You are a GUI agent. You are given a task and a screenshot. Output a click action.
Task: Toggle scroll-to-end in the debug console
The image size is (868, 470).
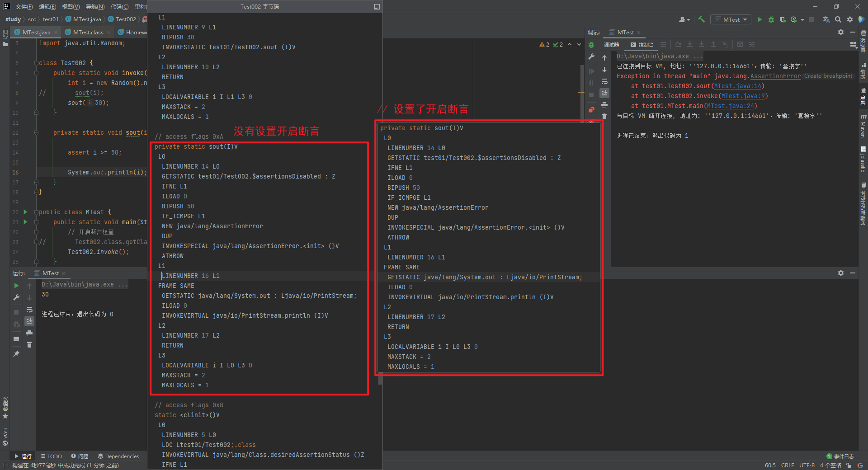point(604,93)
